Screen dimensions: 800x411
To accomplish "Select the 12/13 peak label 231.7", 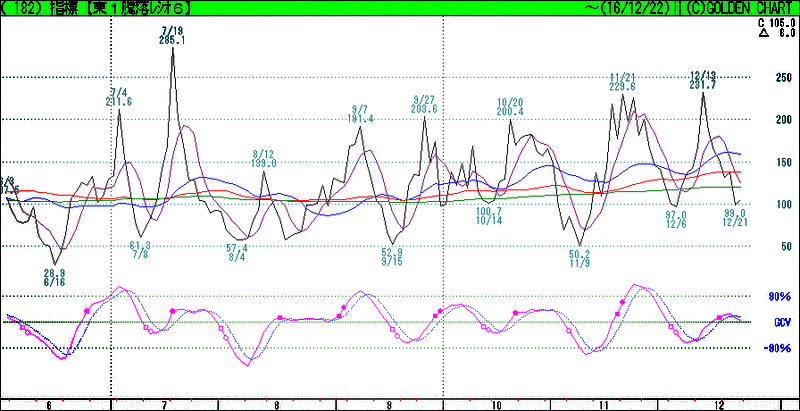I will [702, 85].
